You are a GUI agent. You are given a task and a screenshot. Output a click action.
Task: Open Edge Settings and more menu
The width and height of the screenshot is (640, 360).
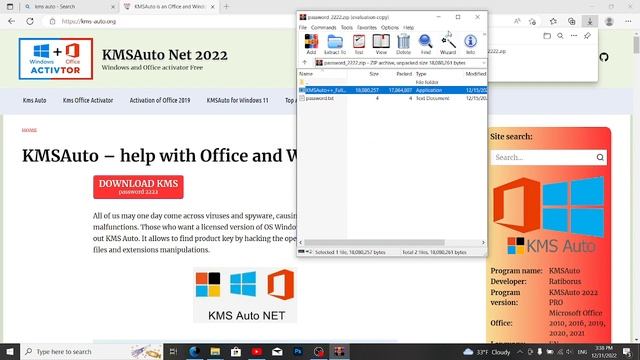(628, 21)
